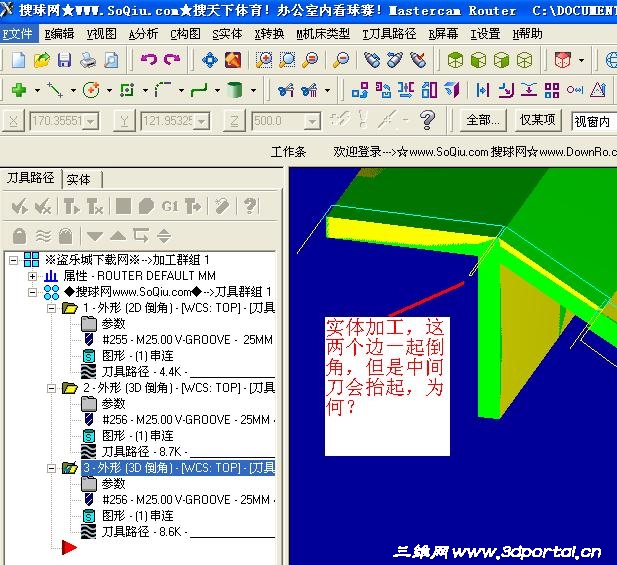Click the 仅某项 selection button
Screen dimensions: 617x565
pyautogui.click(x=537, y=120)
